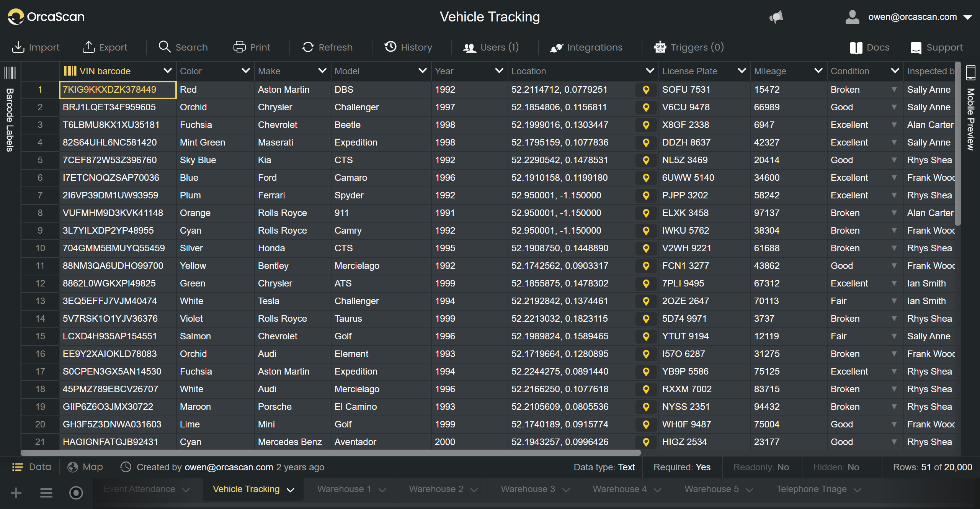Switch to Warehouse 2 sheet tab
This screenshot has height=509, width=980.
[436, 489]
